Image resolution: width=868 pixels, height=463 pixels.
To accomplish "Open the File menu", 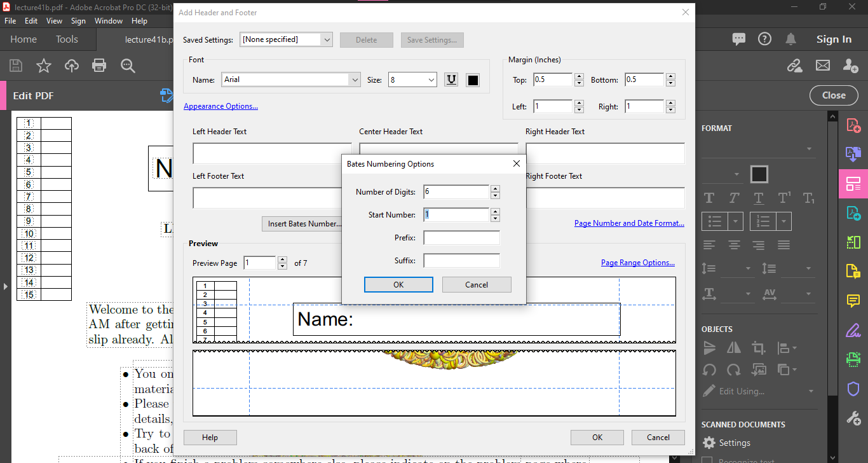I will pyautogui.click(x=10, y=21).
